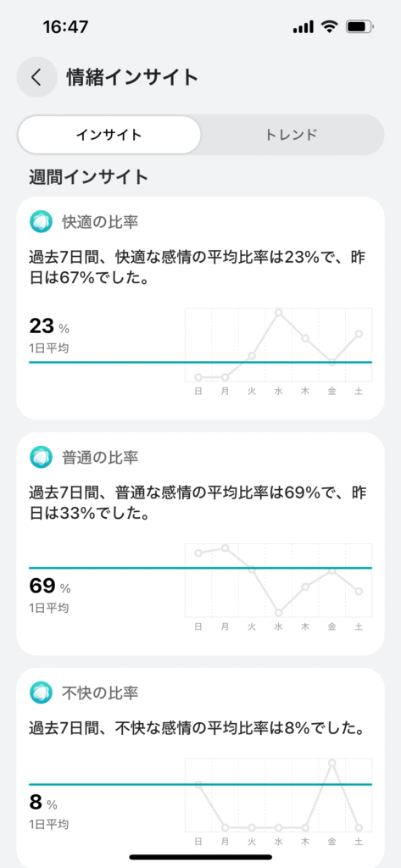The width and height of the screenshot is (401, 868).
Task: Tap the 不快の比率 card icon
Action: (41, 692)
